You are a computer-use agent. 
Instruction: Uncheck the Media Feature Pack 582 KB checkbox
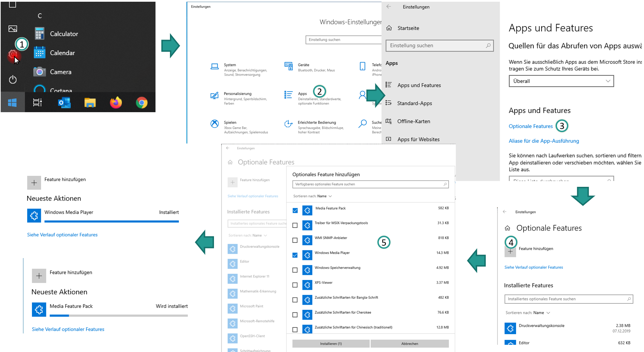point(295,210)
